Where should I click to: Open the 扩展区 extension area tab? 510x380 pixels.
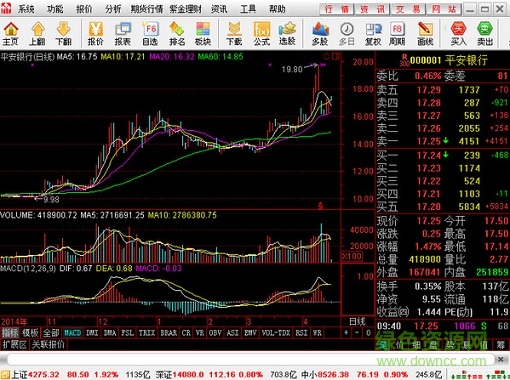tap(15, 345)
